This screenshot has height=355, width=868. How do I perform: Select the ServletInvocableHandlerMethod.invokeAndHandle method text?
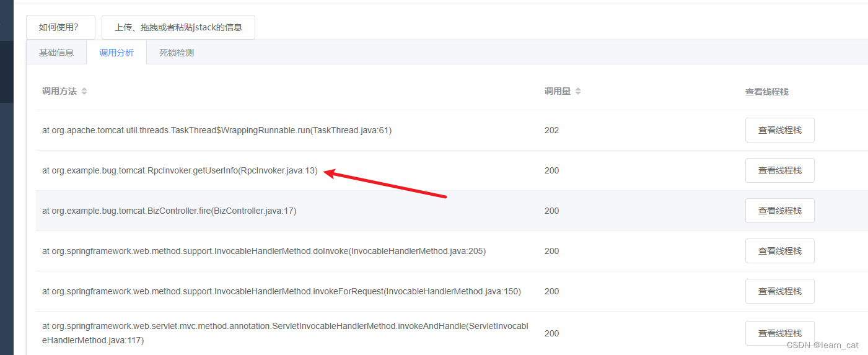(285, 333)
